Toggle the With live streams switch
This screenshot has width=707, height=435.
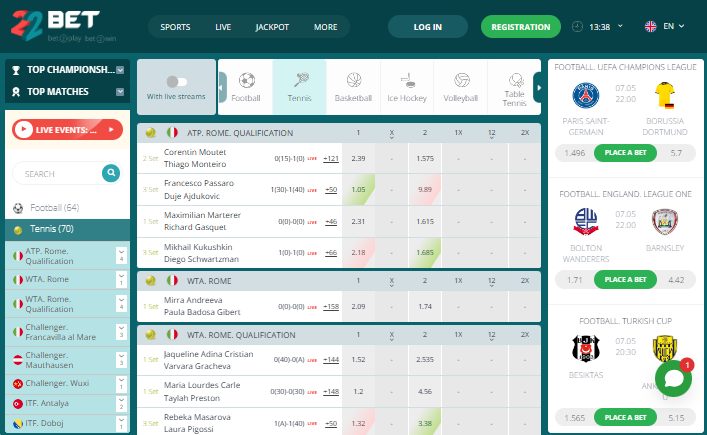pos(176,82)
